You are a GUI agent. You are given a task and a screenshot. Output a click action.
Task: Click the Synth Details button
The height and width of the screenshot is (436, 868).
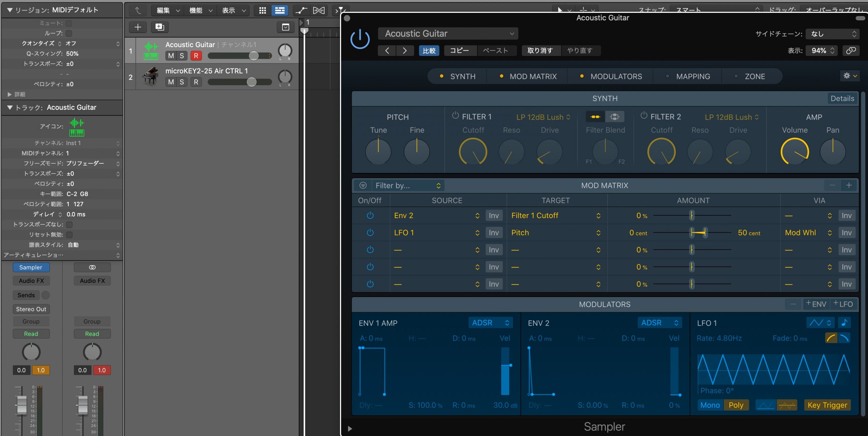842,98
